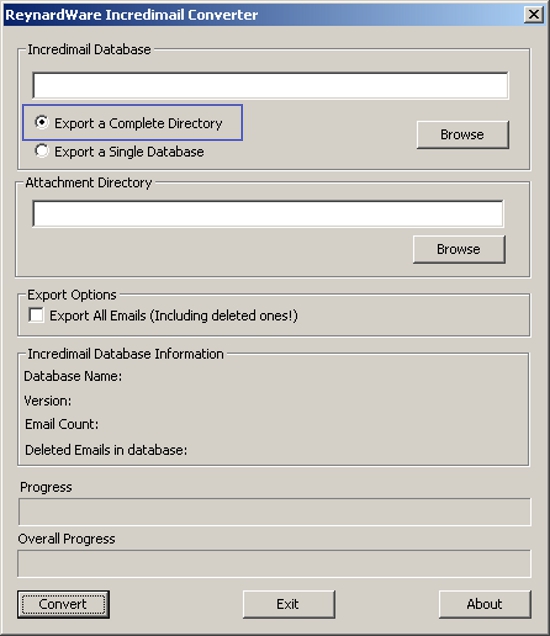Open the About dialog

[485, 604]
